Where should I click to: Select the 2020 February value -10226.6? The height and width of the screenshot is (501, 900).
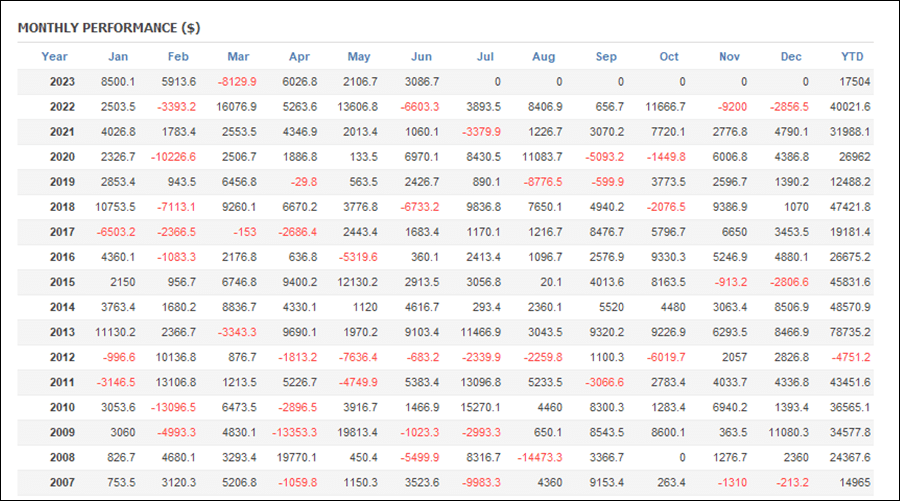pos(173,157)
